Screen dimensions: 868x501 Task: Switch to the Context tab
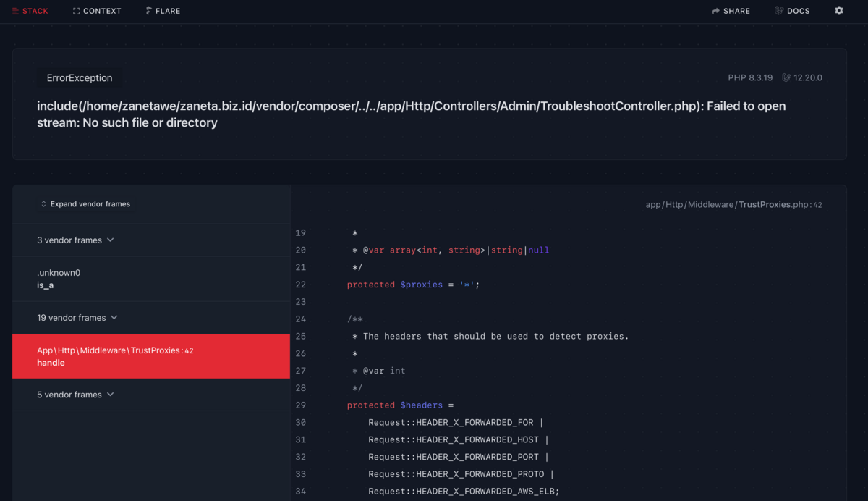coord(97,11)
